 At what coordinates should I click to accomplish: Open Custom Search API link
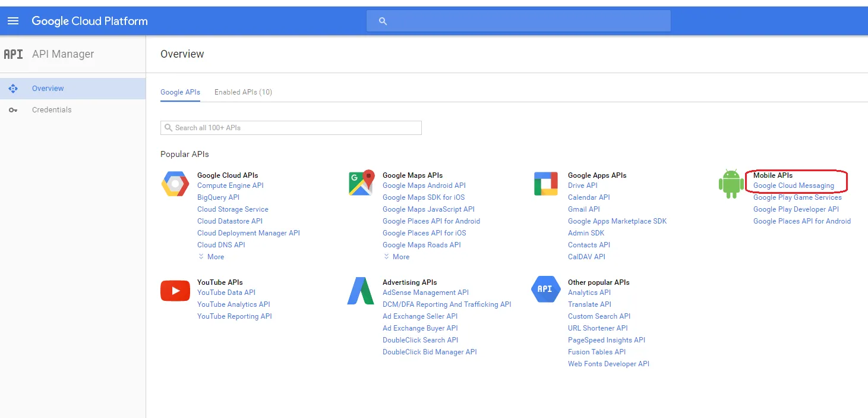coord(599,316)
